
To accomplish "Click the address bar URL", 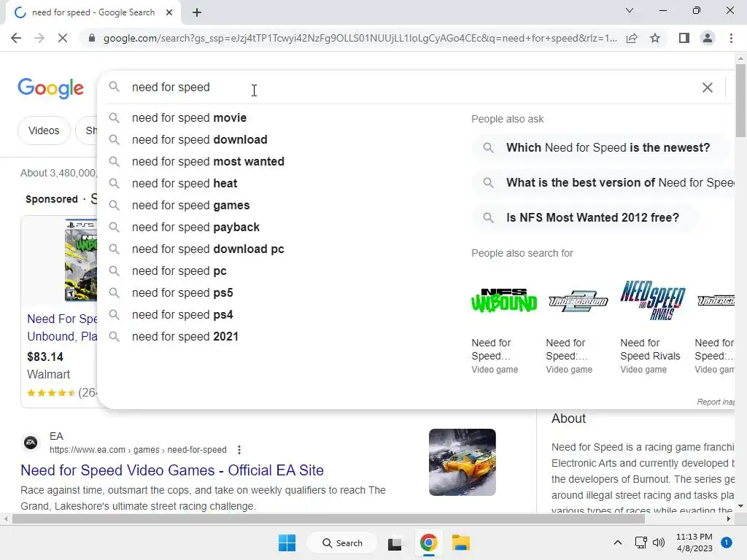I will click(360, 38).
